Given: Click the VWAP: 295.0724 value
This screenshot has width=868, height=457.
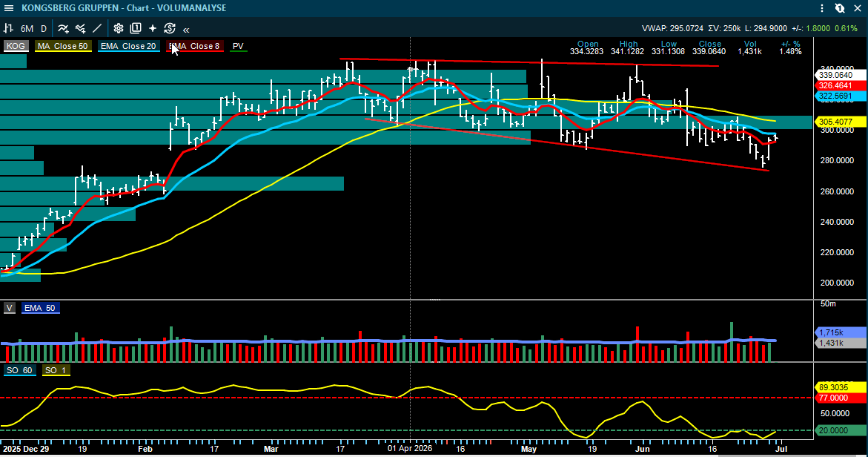Looking at the screenshot, I should point(672,28).
